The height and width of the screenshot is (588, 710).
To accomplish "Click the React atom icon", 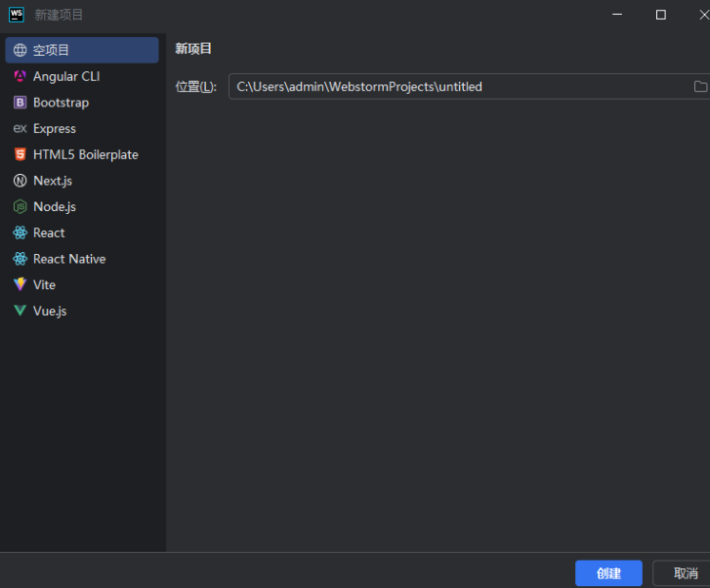I will pos(20,232).
